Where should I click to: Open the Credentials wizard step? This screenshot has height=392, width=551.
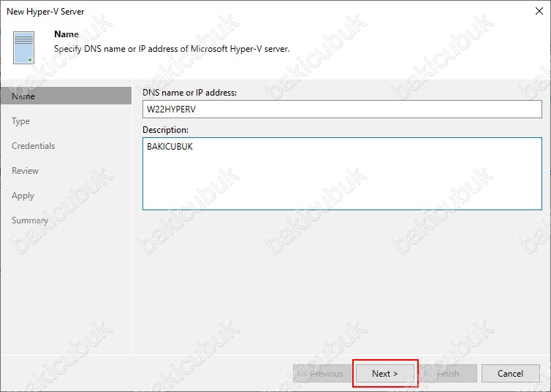(34, 146)
